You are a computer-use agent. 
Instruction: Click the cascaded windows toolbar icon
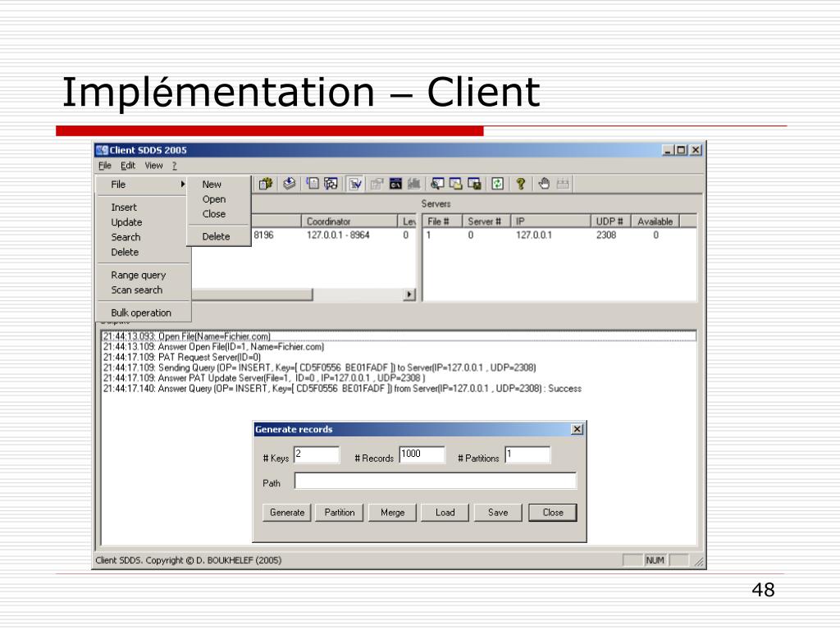[x=331, y=184]
